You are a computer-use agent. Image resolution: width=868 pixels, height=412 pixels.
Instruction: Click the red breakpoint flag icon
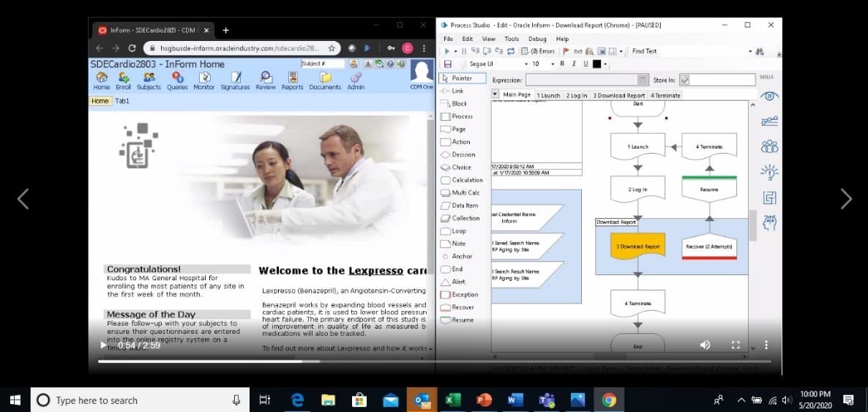pyautogui.click(x=566, y=51)
